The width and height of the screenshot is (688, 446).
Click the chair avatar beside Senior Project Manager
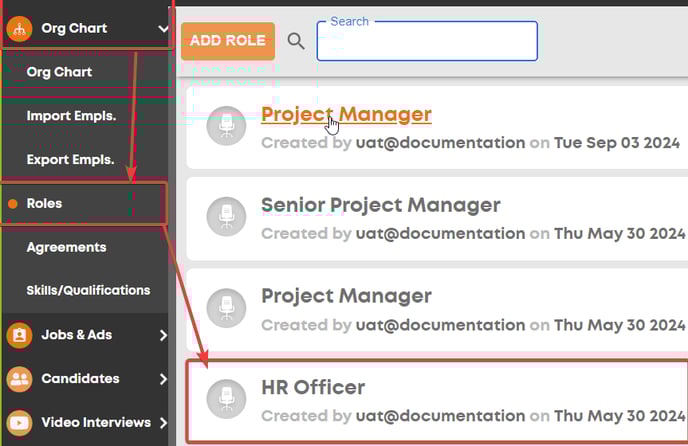[x=226, y=216]
